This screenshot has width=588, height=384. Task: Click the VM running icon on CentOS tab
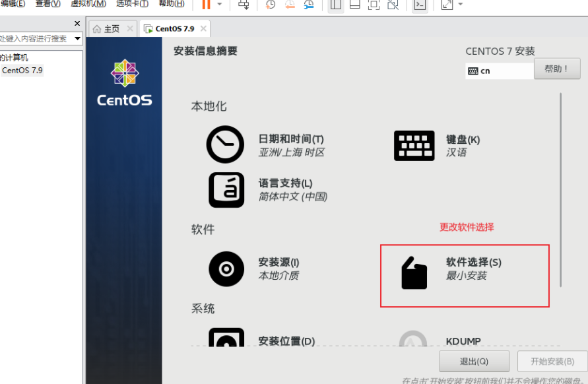click(x=148, y=29)
